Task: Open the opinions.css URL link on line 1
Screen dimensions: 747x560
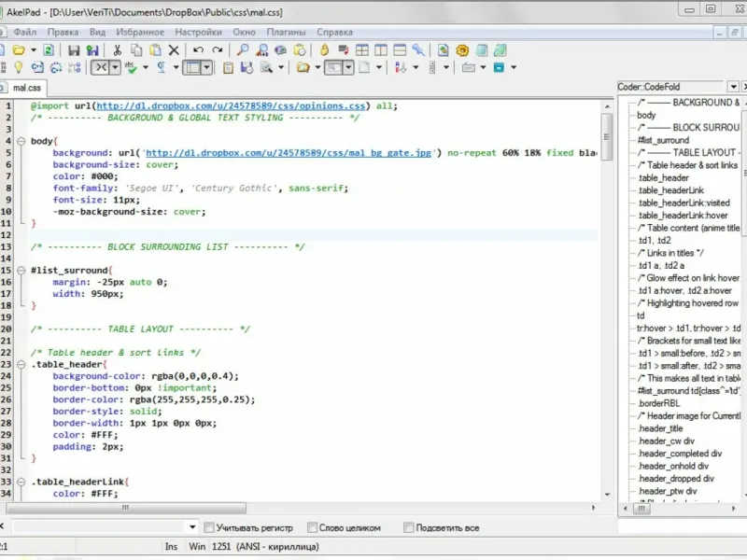Action: [231, 105]
